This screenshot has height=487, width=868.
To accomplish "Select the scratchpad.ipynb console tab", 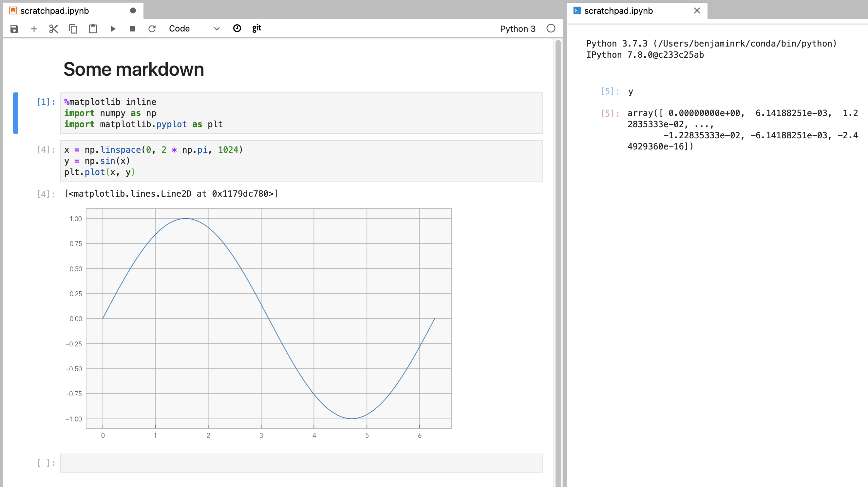I will (618, 11).
